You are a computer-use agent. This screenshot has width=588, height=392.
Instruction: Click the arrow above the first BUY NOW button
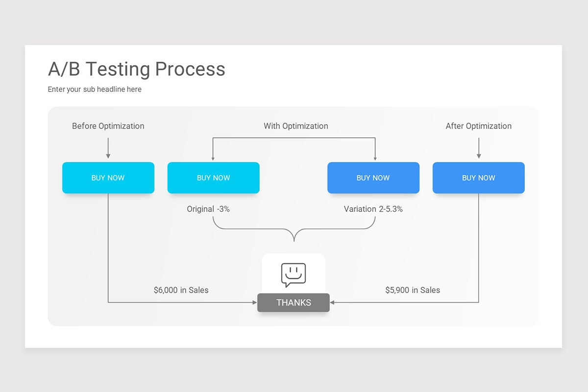coord(108,147)
